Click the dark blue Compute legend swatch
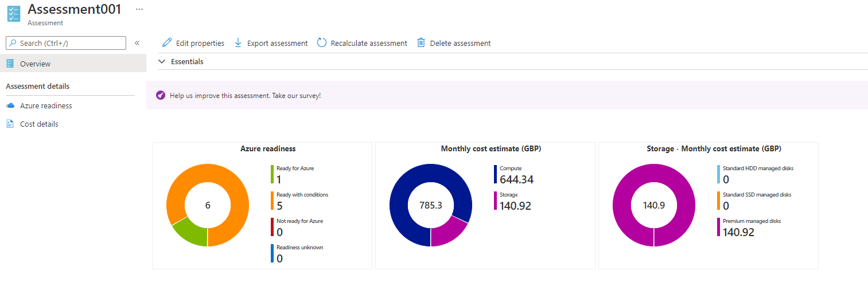The height and width of the screenshot is (294, 868). [x=495, y=174]
